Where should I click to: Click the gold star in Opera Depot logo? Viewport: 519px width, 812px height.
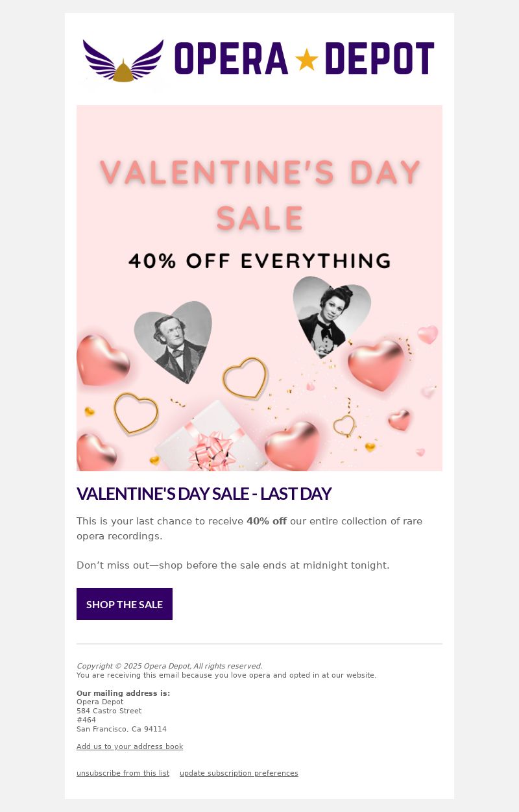[x=306, y=60]
